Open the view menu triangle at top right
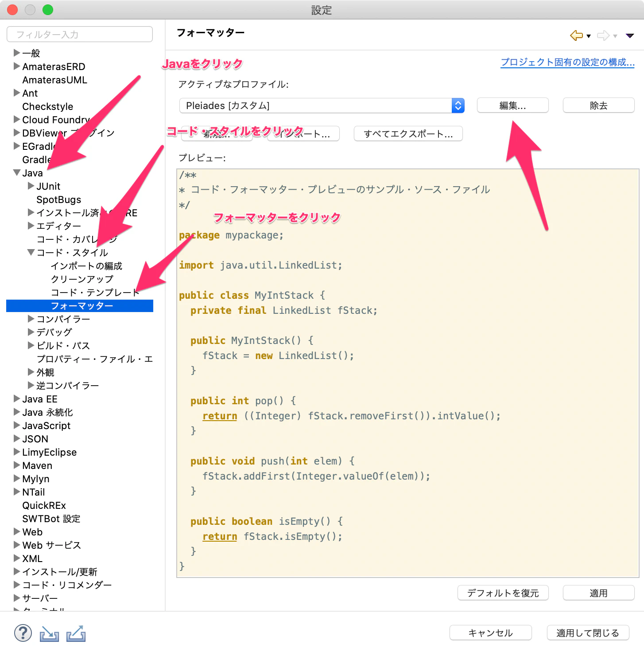 630,35
